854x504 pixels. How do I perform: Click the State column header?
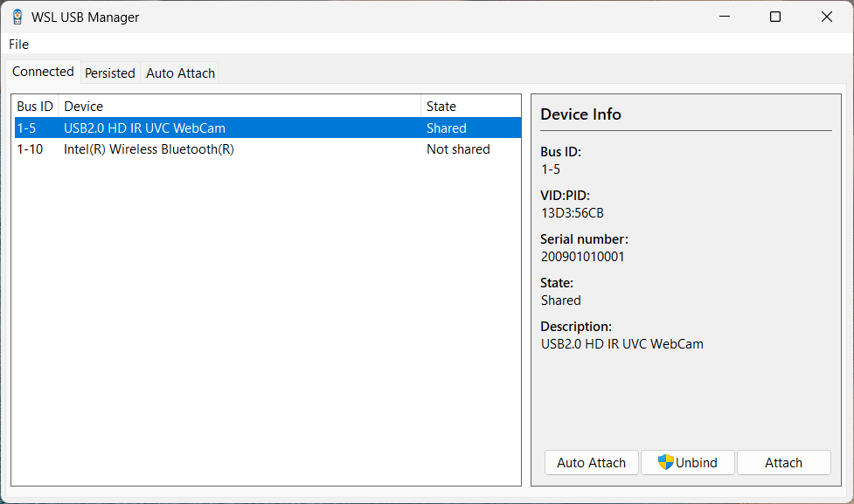coord(441,107)
